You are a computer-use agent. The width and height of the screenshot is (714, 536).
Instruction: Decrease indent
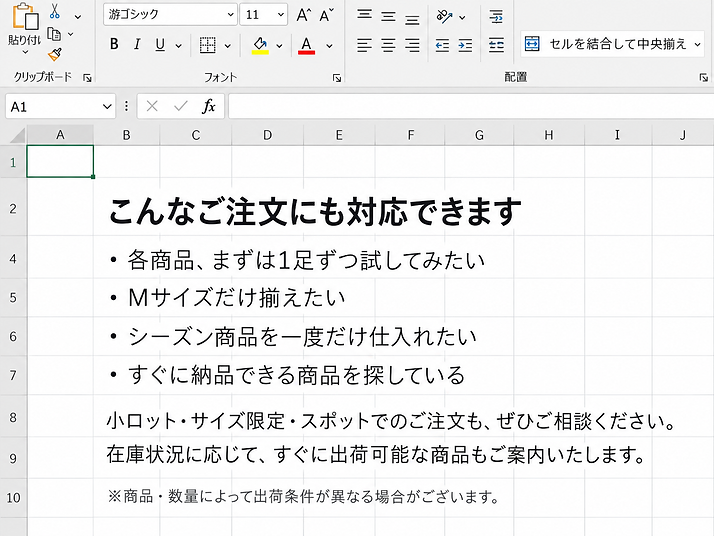tap(442, 45)
